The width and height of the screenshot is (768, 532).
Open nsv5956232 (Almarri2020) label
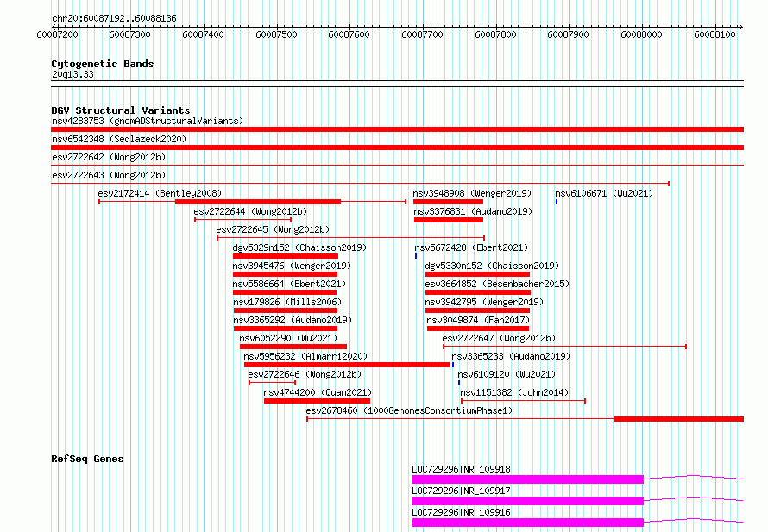[305, 356]
